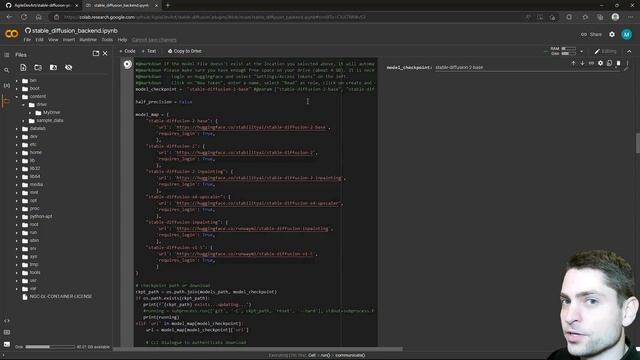Move cell up arrow icon
This screenshot has height=360, width=640.
point(573,63)
